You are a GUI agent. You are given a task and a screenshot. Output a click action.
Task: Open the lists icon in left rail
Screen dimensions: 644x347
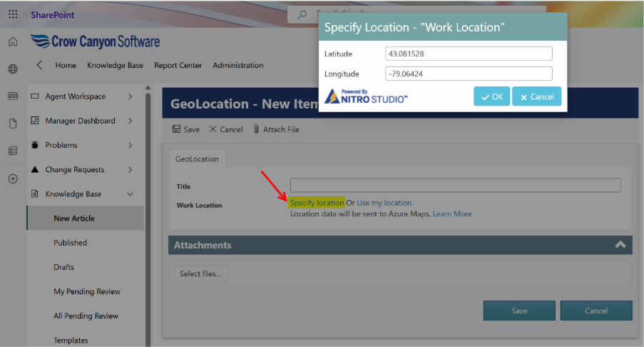13,151
